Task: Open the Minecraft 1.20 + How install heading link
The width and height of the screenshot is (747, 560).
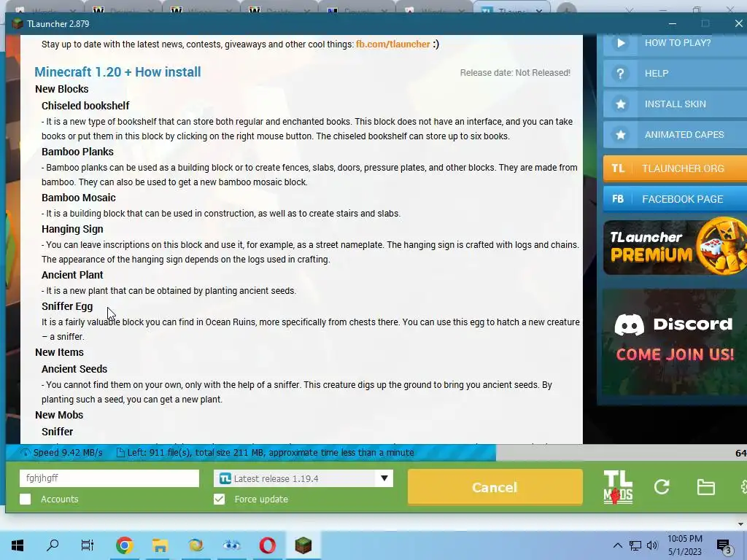Action: pyautogui.click(x=117, y=72)
